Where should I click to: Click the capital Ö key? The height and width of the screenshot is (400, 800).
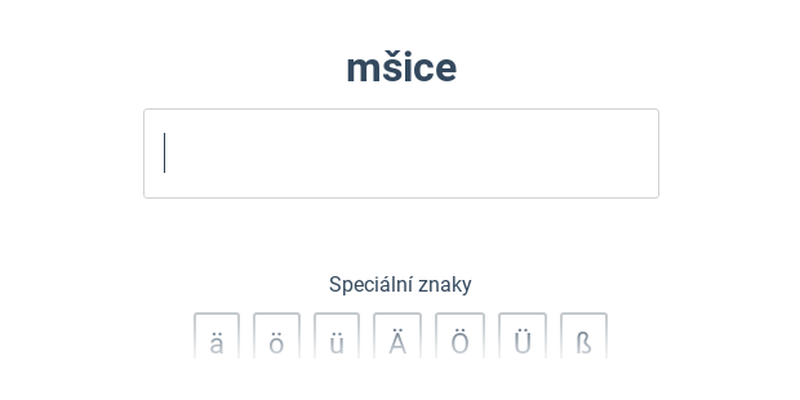459,338
